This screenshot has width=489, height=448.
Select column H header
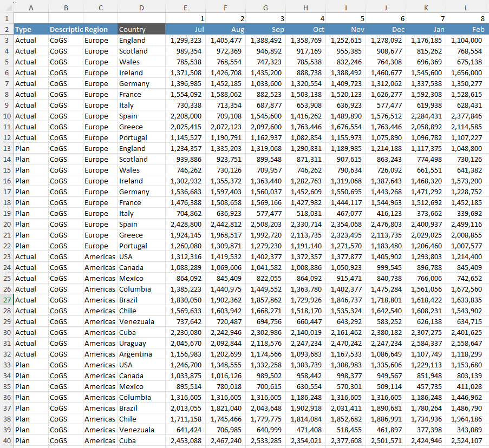[305, 8]
